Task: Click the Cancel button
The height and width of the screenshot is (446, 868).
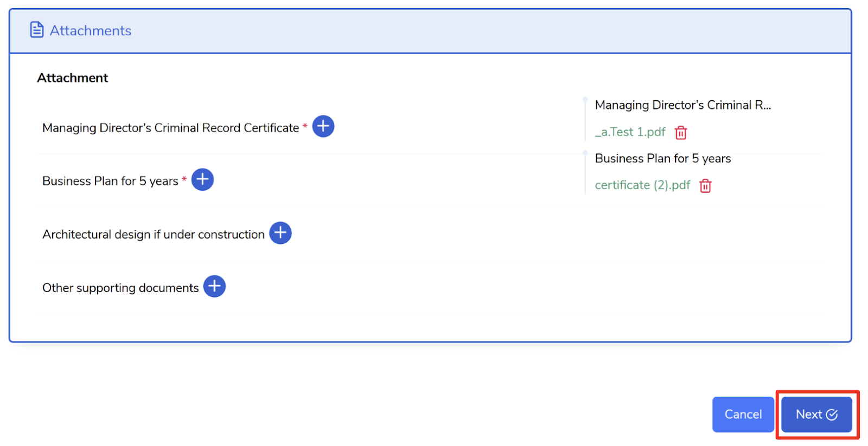Action: pos(743,415)
